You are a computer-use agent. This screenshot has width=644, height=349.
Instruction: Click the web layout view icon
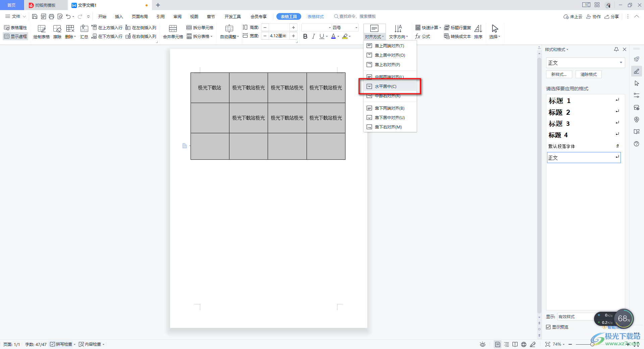coord(524,344)
